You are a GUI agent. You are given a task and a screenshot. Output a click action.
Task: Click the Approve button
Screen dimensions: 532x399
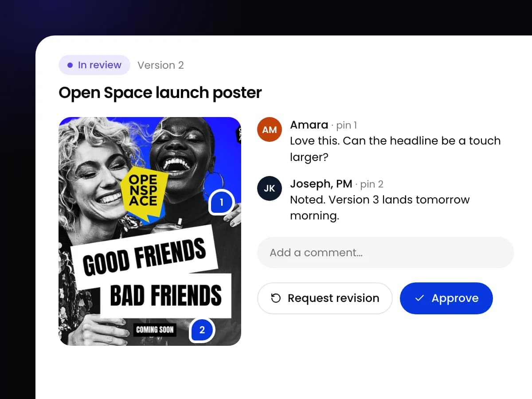[x=446, y=298]
